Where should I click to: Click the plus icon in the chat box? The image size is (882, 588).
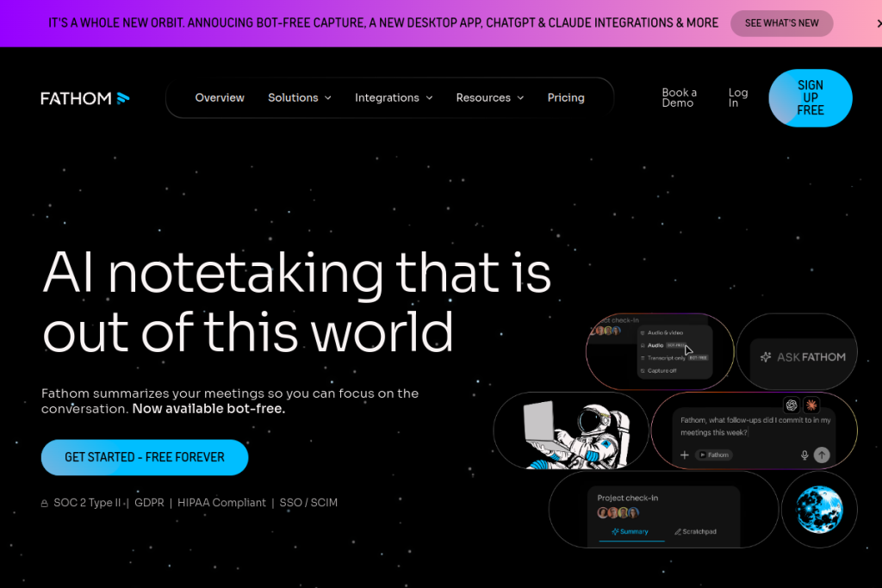tap(685, 455)
